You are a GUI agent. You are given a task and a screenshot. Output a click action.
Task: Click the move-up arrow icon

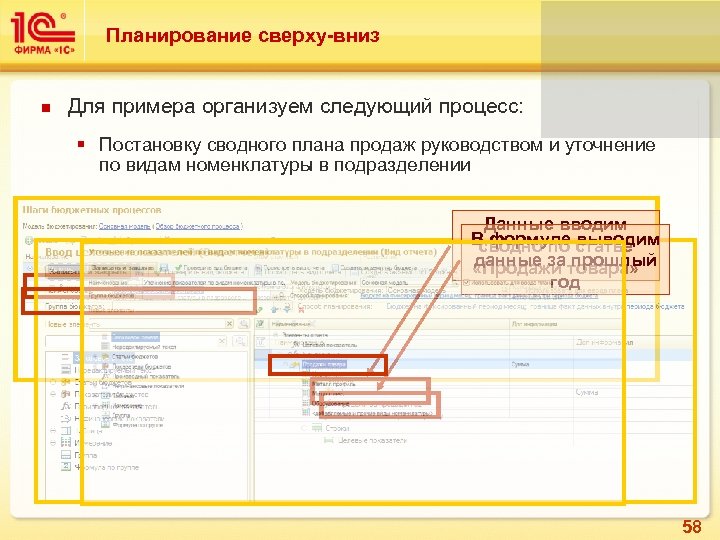275,309
